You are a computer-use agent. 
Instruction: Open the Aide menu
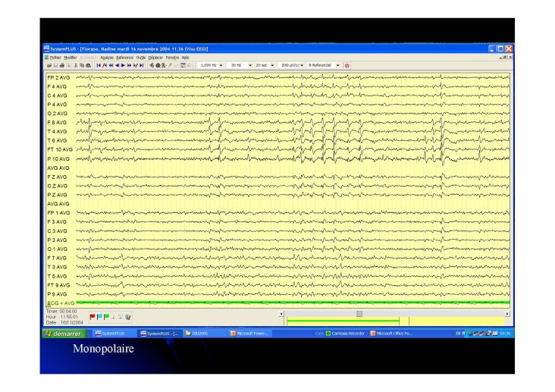185,58
